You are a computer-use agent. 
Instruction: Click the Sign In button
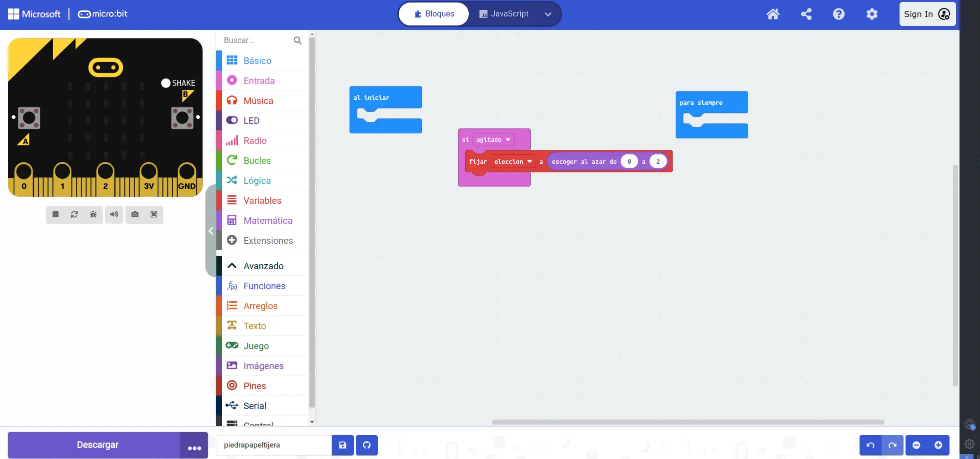pyautogui.click(x=927, y=14)
